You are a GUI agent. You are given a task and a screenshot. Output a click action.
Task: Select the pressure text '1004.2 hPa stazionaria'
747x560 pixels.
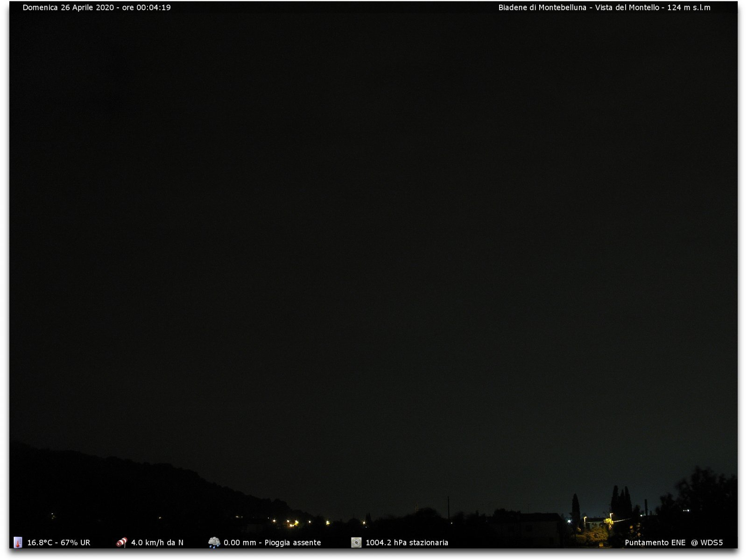(x=407, y=543)
